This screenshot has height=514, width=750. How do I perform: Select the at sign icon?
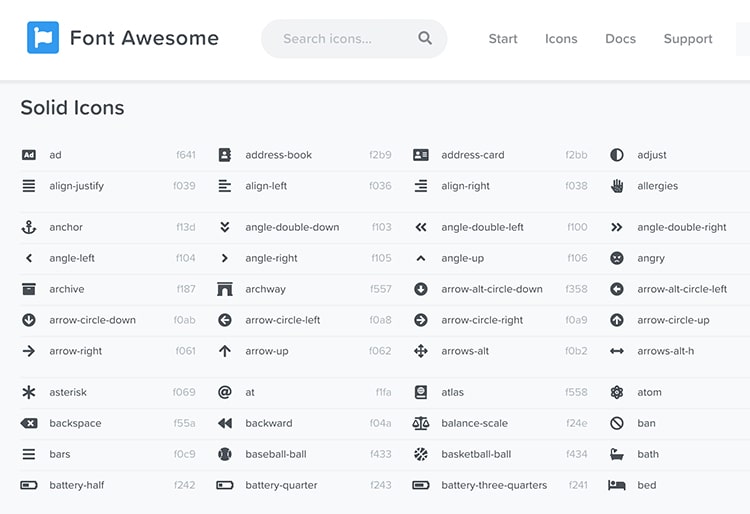[225, 392]
